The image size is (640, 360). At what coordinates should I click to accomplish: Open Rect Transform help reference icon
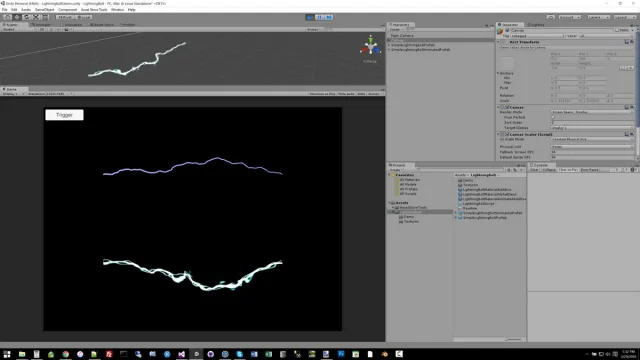point(627,42)
